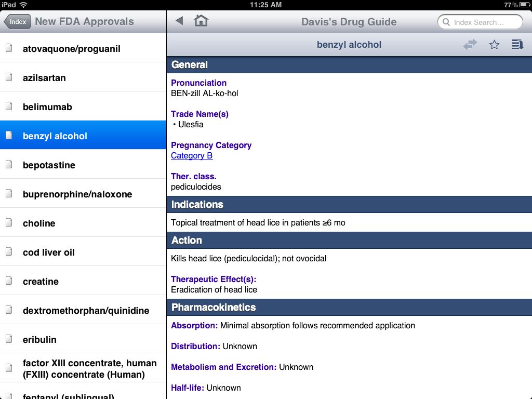
Task: Tap document icon beside dextromethorphan/quinidine
Action: coord(9,310)
